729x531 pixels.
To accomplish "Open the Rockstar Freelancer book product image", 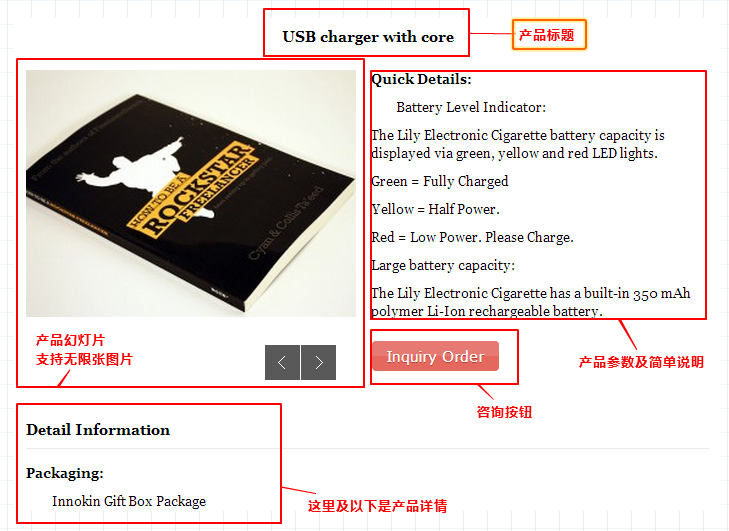I will point(191,193).
